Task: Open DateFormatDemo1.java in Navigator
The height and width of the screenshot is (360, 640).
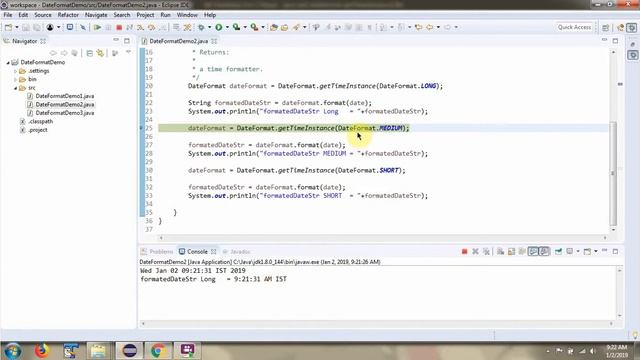Action: tap(64, 96)
